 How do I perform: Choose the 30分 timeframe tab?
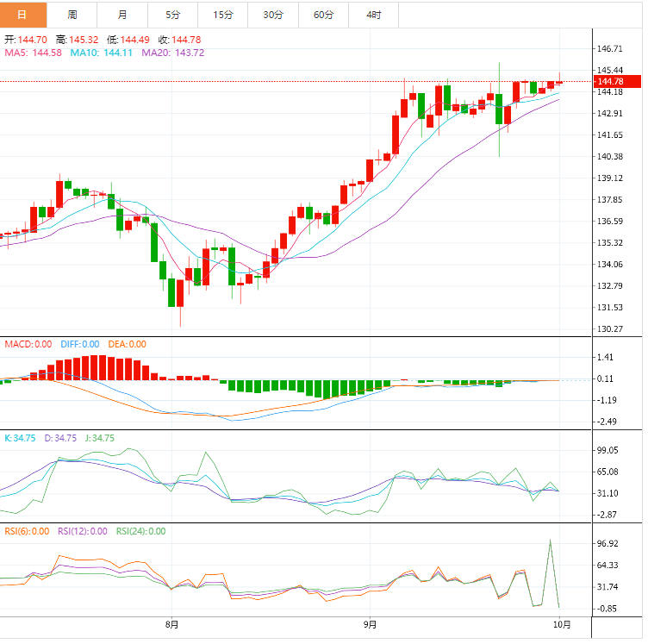(x=272, y=15)
